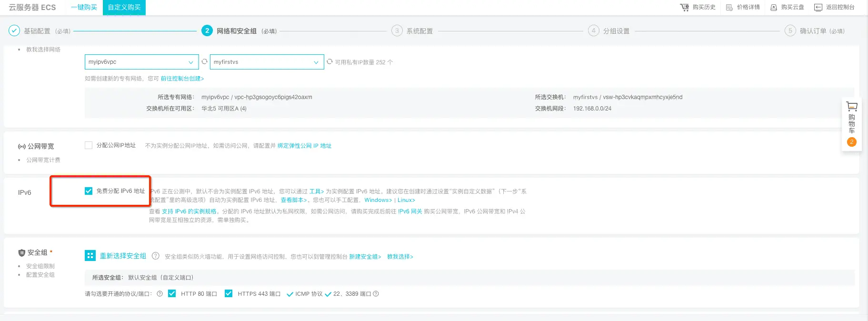The width and height of the screenshot is (868, 321).
Task: Go to 网络和安全组 step
Action: pos(237,31)
